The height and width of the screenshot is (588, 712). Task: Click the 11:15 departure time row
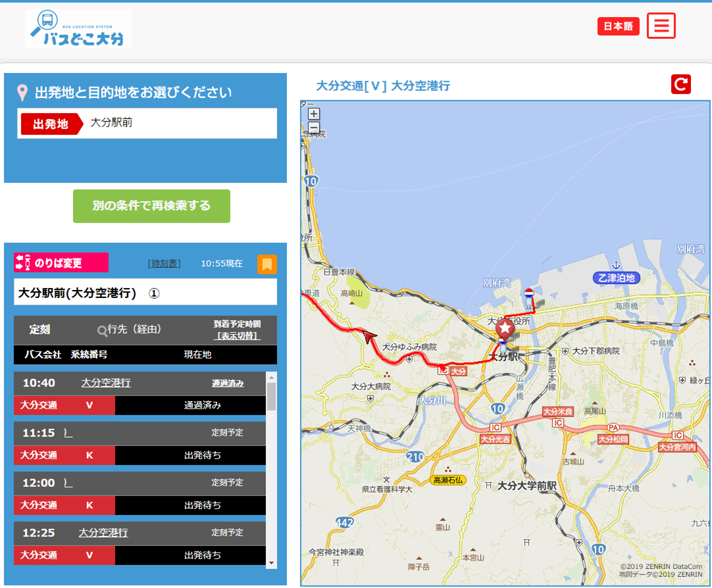140,433
